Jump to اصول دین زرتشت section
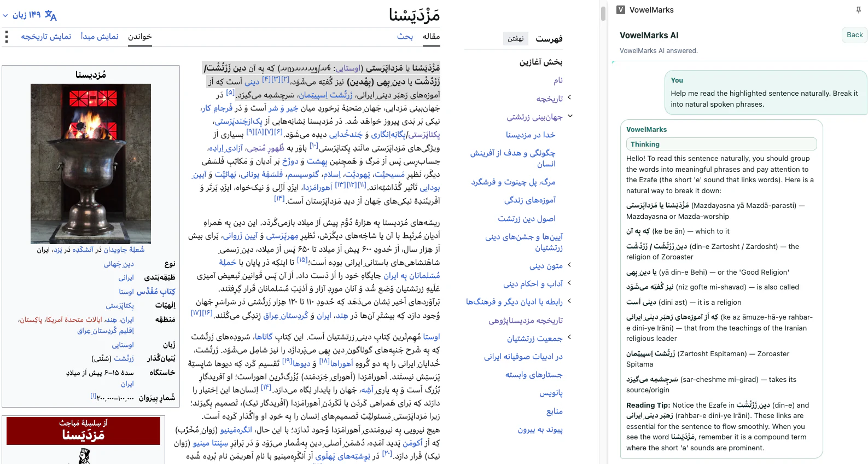 point(527,218)
